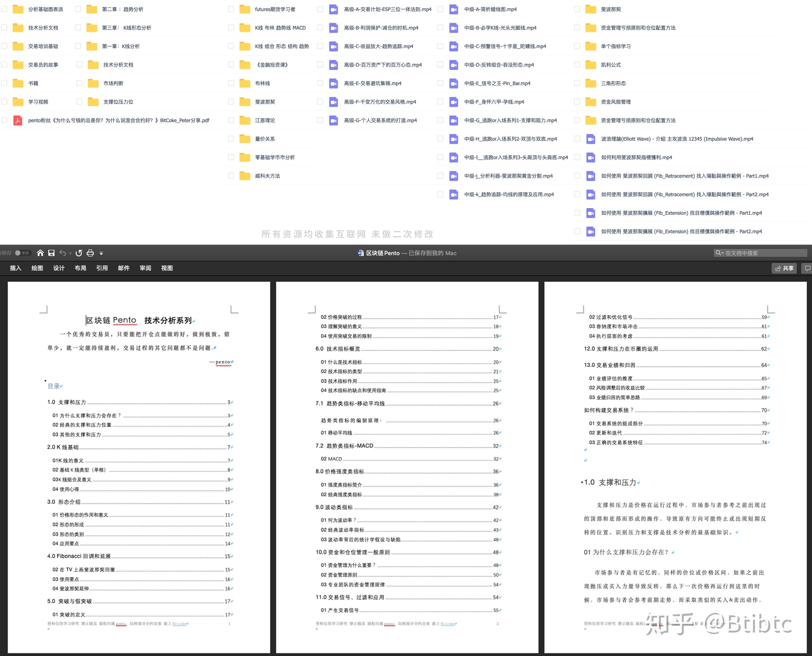Check the box for 中级-C-预警信号 video
This screenshot has height=656, width=812.
pyautogui.click(x=440, y=46)
